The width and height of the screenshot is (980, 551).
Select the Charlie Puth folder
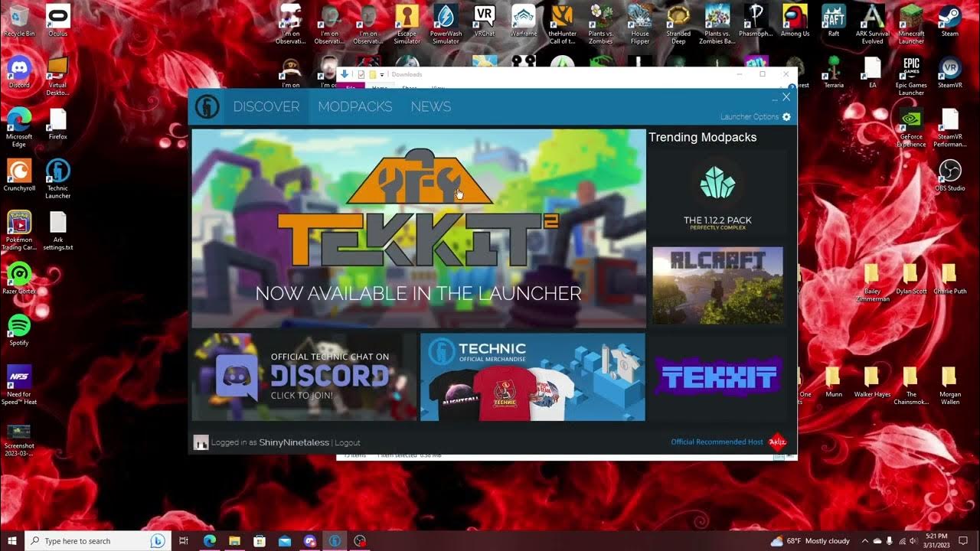tap(949, 279)
